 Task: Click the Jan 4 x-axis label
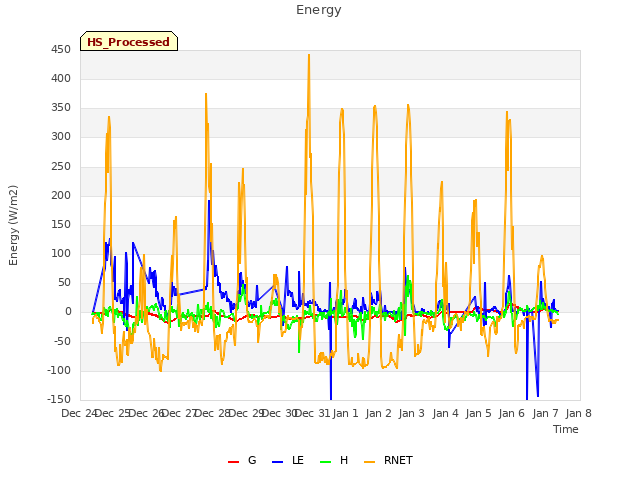[x=445, y=413]
